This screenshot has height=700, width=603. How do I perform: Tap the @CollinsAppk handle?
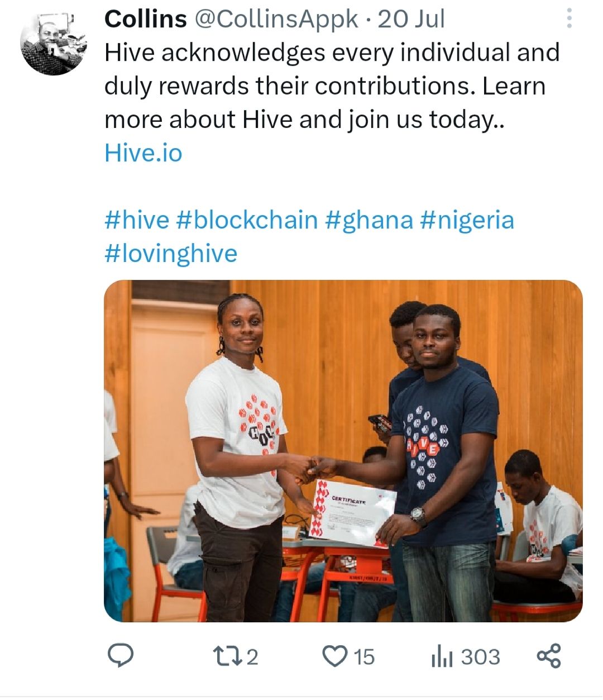tap(276, 19)
